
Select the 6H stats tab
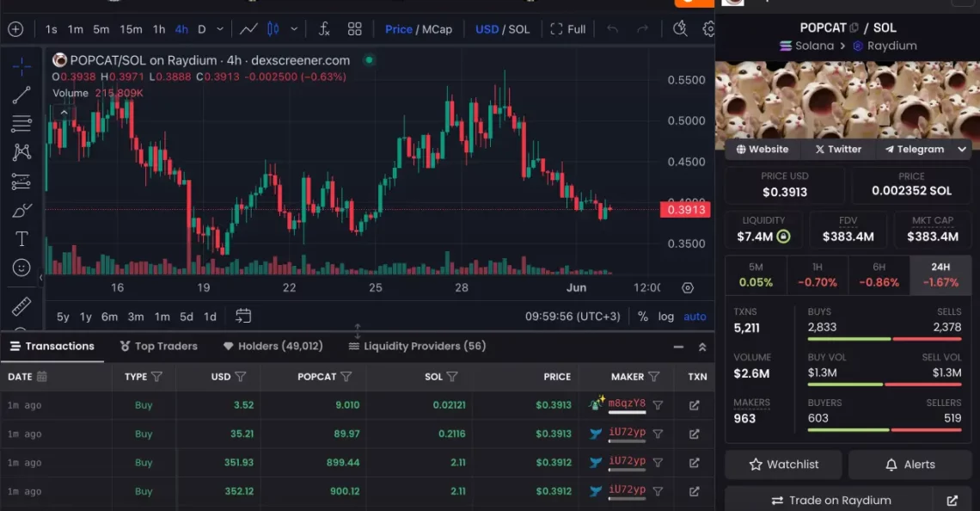point(879,274)
